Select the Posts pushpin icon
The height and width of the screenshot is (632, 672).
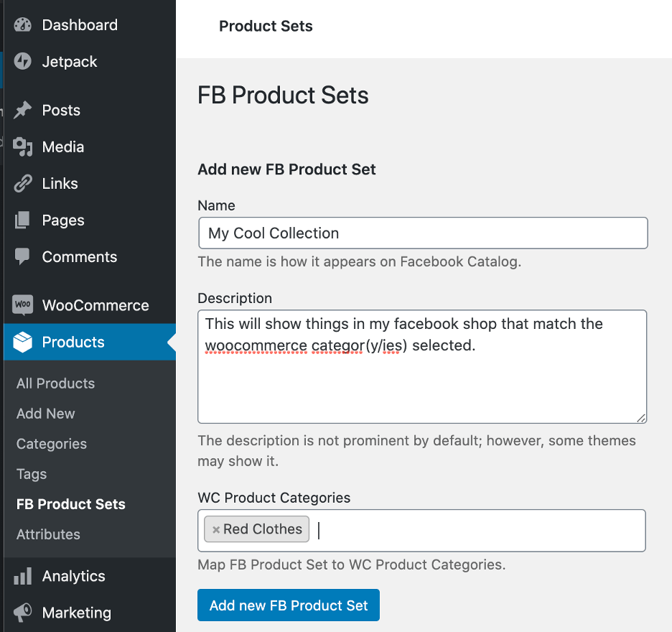(22, 110)
